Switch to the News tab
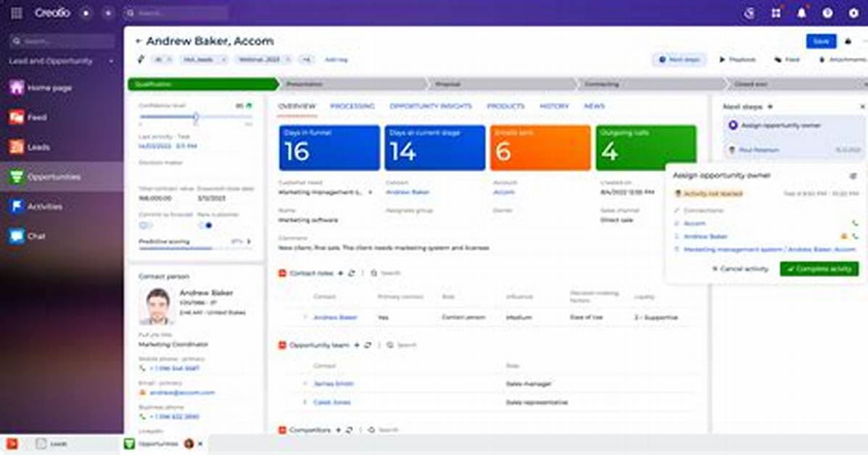 coord(595,107)
